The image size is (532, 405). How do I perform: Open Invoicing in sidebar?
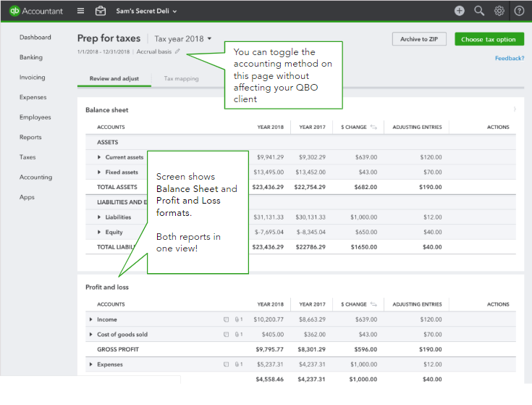[x=33, y=78]
